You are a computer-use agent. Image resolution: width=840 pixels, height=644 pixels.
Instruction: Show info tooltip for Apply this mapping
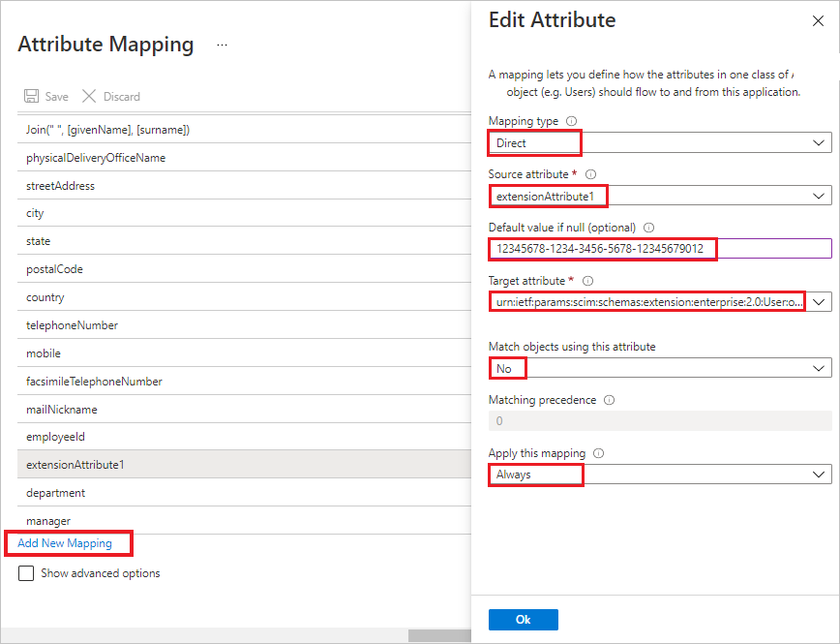click(x=598, y=453)
